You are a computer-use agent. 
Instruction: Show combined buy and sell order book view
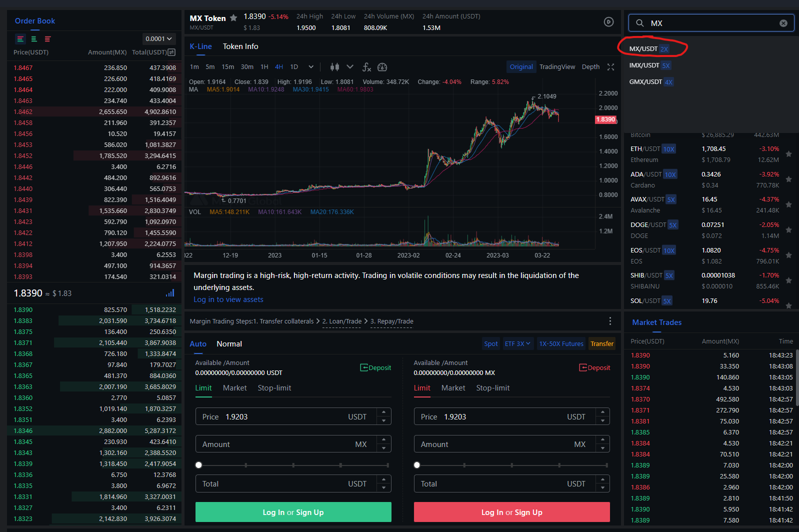pyautogui.click(x=20, y=39)
